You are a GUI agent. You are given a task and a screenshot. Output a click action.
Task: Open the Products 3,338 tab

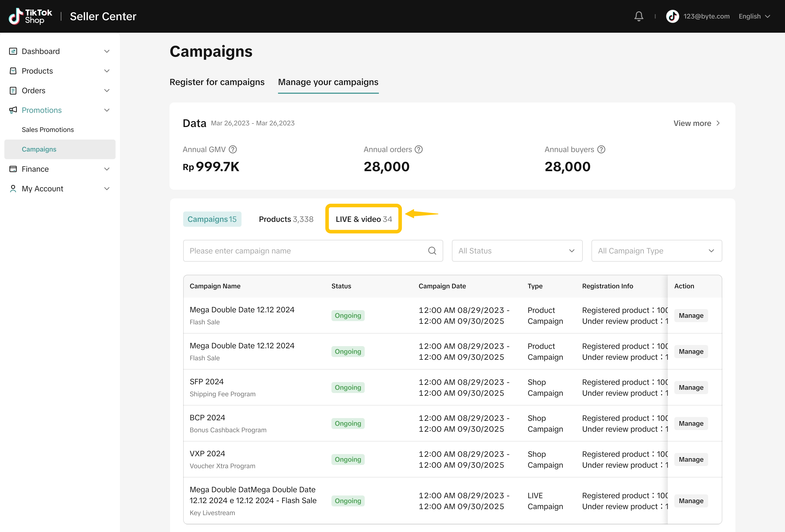(286, 219)
